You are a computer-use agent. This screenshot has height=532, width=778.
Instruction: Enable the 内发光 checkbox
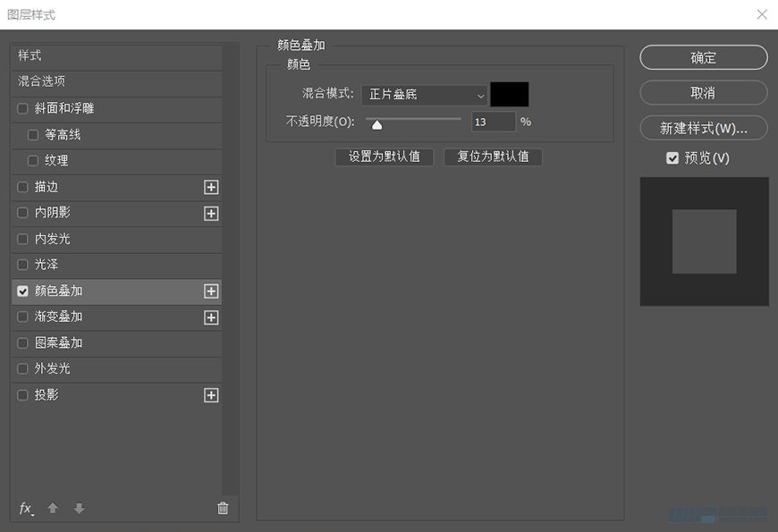point(22,240)
